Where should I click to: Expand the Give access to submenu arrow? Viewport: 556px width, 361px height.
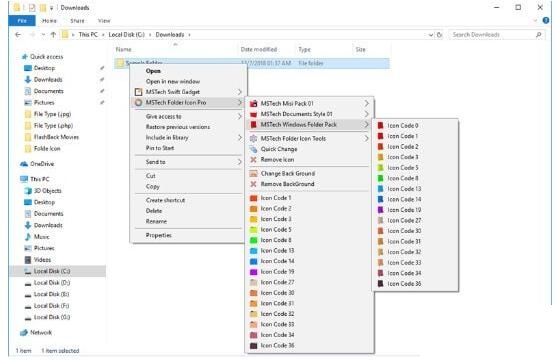240,116
